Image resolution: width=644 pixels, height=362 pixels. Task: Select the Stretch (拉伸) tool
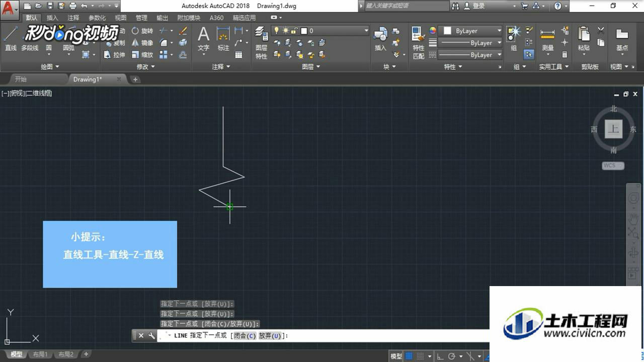coord(115,55)
